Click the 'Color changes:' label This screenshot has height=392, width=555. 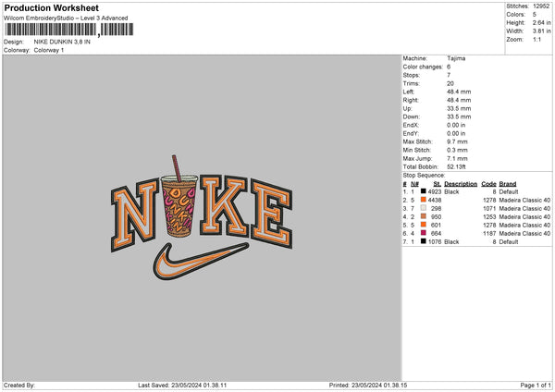[x=423, y=67]
